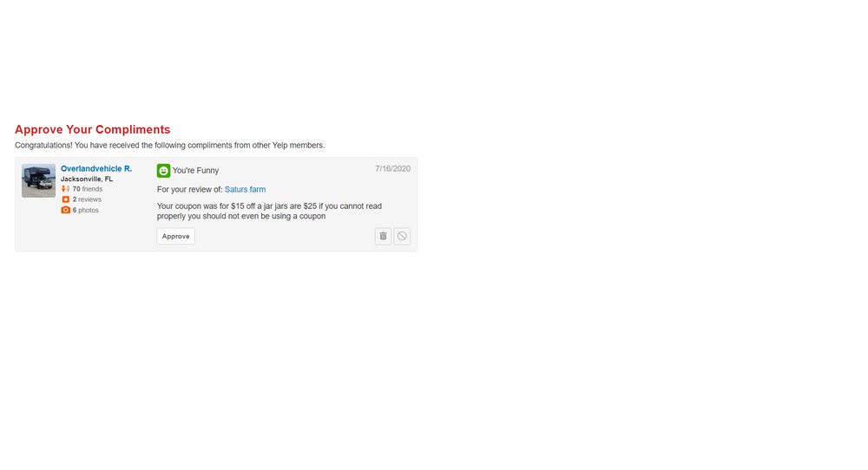
Task: Click the Jacksonville, FL location text
Action: click(x=87, y=179)
